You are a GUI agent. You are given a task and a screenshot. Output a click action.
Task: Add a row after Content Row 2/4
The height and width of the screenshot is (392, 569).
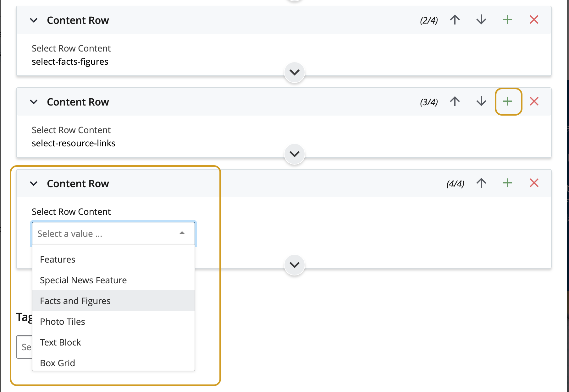[507, 20]
